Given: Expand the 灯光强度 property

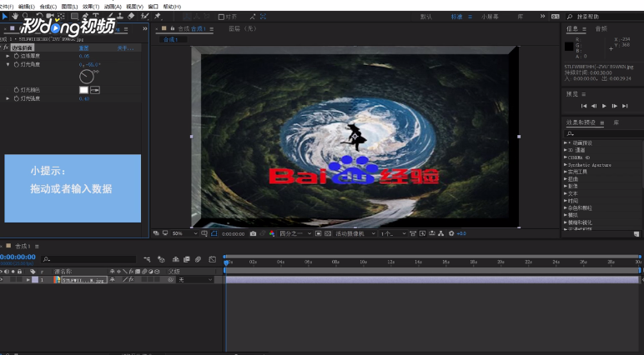Looking at the screenshot, I should coord(8,98).
